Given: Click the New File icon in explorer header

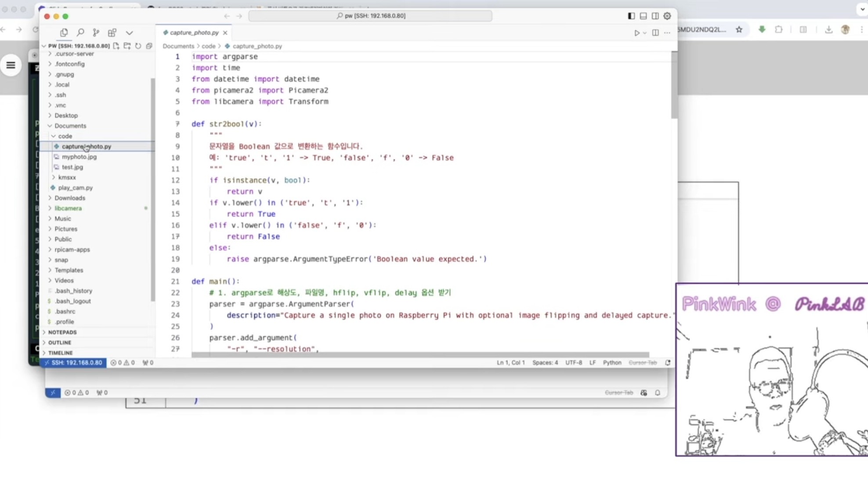Looking at the screenshot, I should point(116,46).
